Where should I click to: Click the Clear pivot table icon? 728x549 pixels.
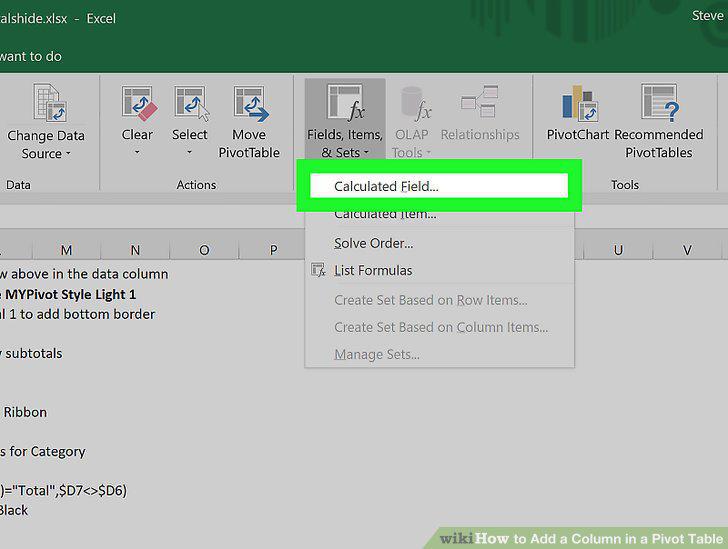(x=139, y=103)
